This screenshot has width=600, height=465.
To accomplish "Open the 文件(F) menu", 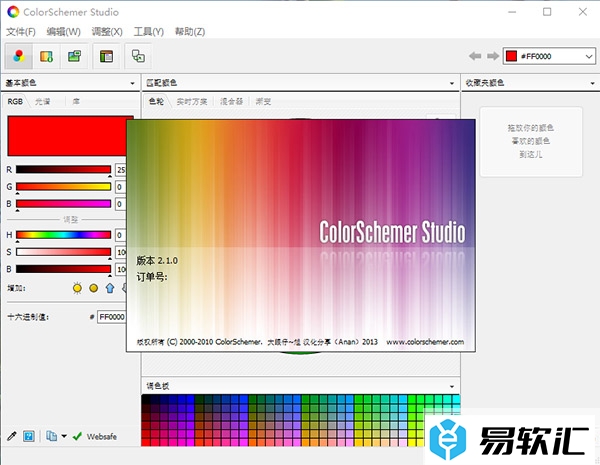I will tap(21, 32).
